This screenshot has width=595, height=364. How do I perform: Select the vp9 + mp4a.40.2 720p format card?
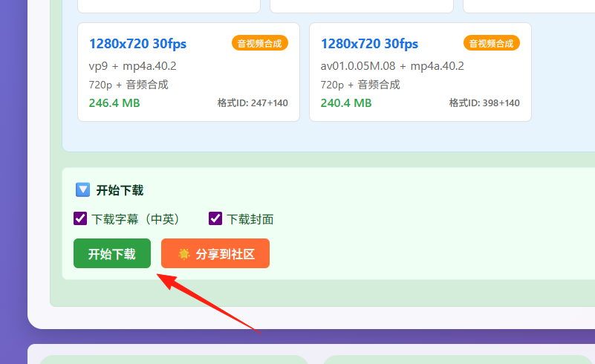tap(189, 72)
